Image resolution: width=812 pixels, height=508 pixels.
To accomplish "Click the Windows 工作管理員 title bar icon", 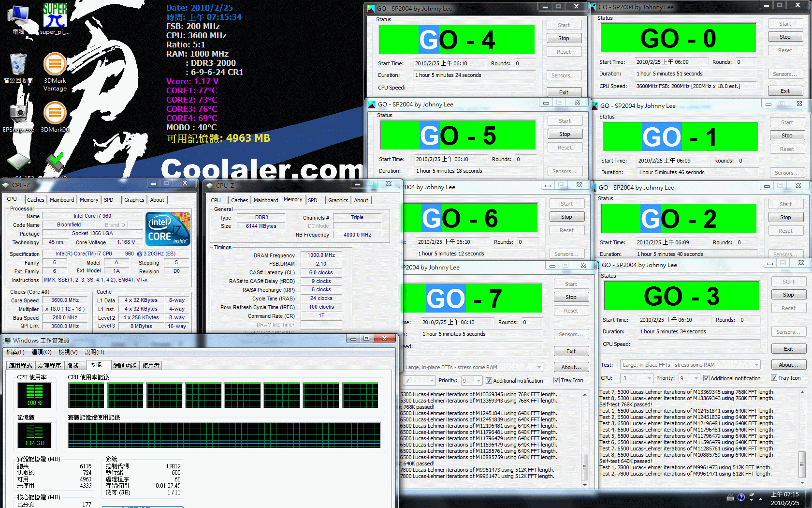I will (7, 340).
